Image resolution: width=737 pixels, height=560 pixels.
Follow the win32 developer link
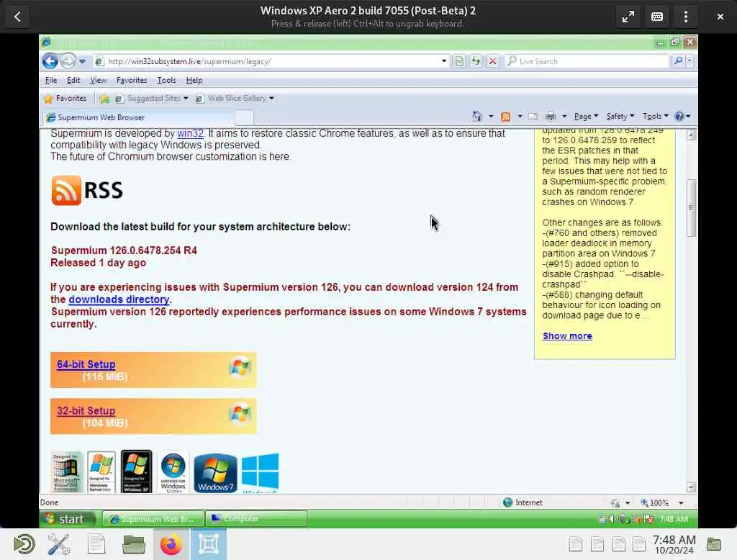tap(190, 133)
